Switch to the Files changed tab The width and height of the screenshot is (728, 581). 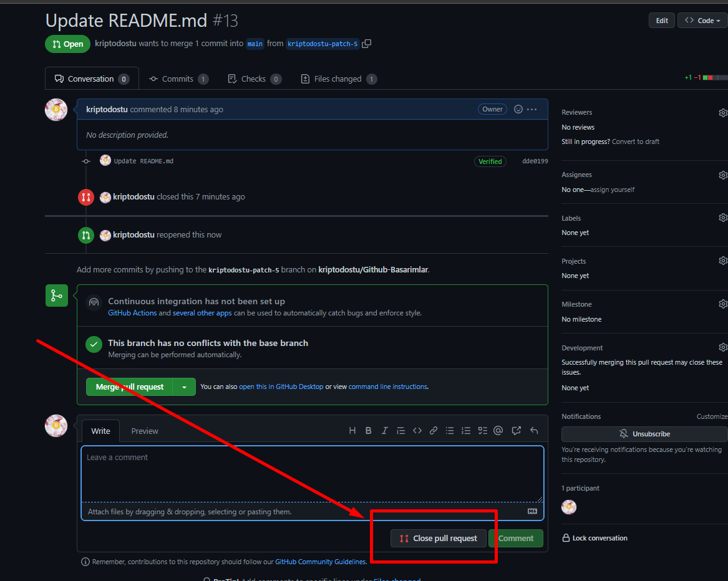coord(338,79)
